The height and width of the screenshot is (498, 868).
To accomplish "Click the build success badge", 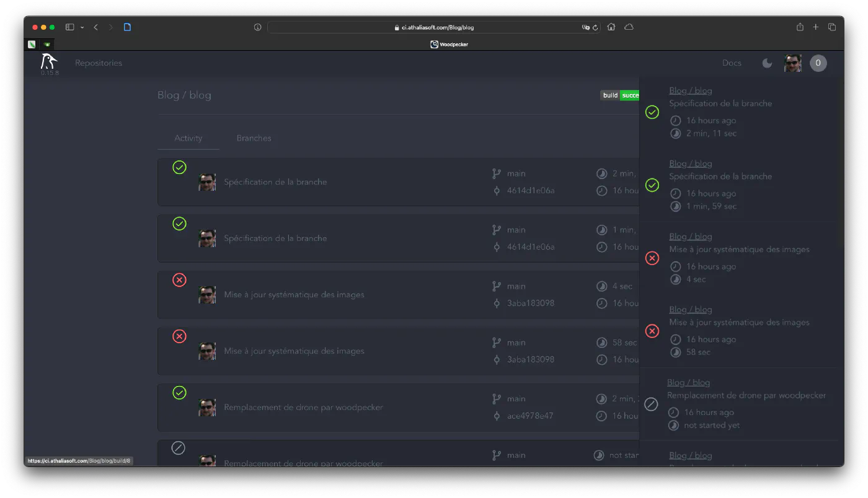I will pos(620,95).
